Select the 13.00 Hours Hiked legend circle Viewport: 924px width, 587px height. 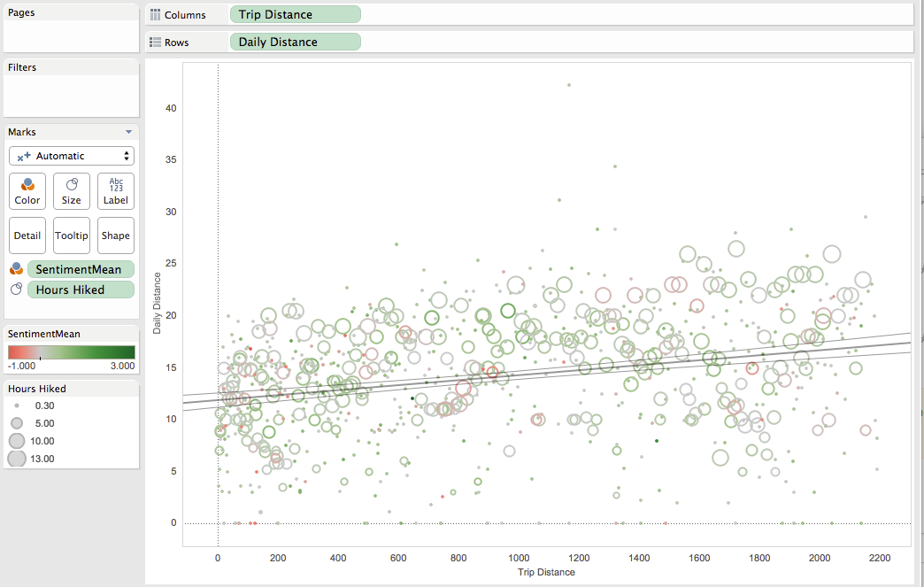pos(17,459)
